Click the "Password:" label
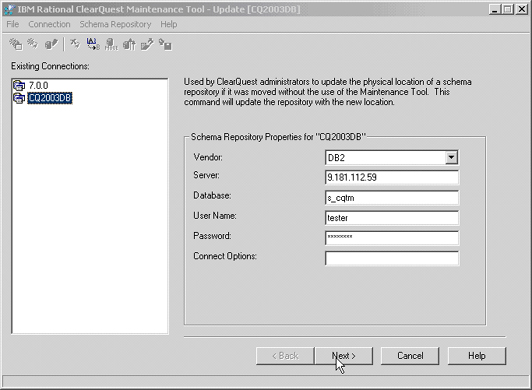This screenshot has width=532, height=390. (212, 236)
